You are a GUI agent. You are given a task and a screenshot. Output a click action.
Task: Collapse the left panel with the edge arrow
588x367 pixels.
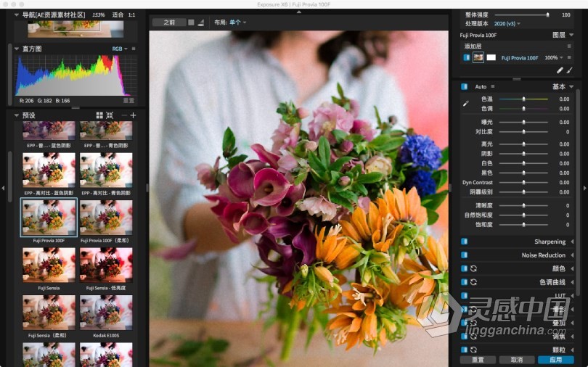coord(3,188)
